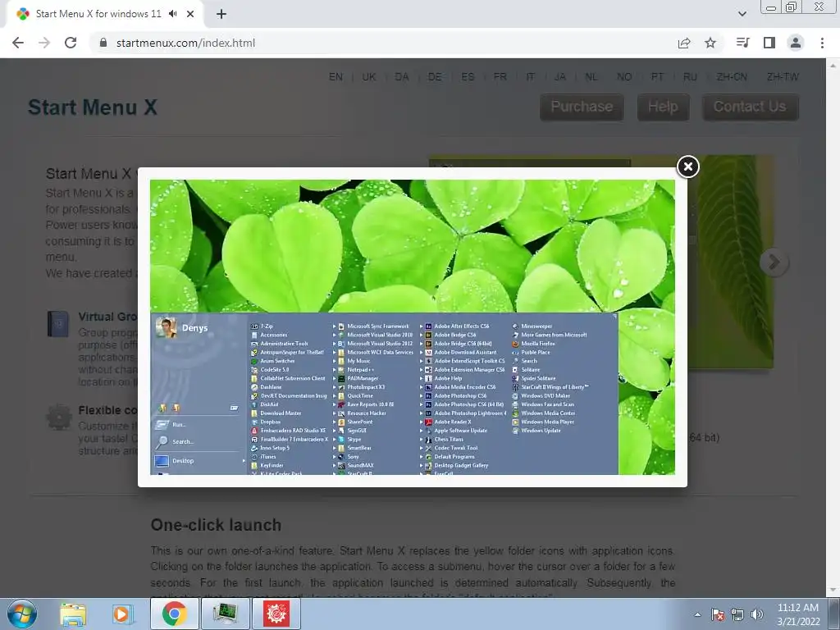840x630 pixels.
Task: Share this page using the share icon
Action: (684, 43)
